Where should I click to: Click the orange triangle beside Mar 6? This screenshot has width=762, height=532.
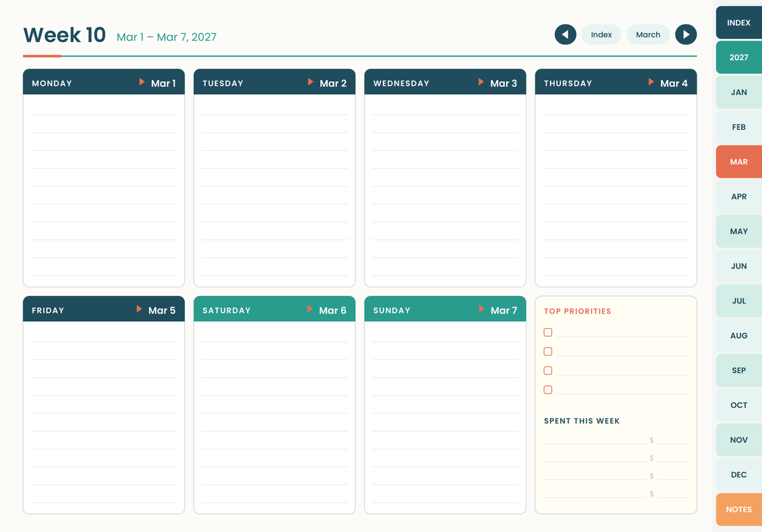[x=310, y=309]
